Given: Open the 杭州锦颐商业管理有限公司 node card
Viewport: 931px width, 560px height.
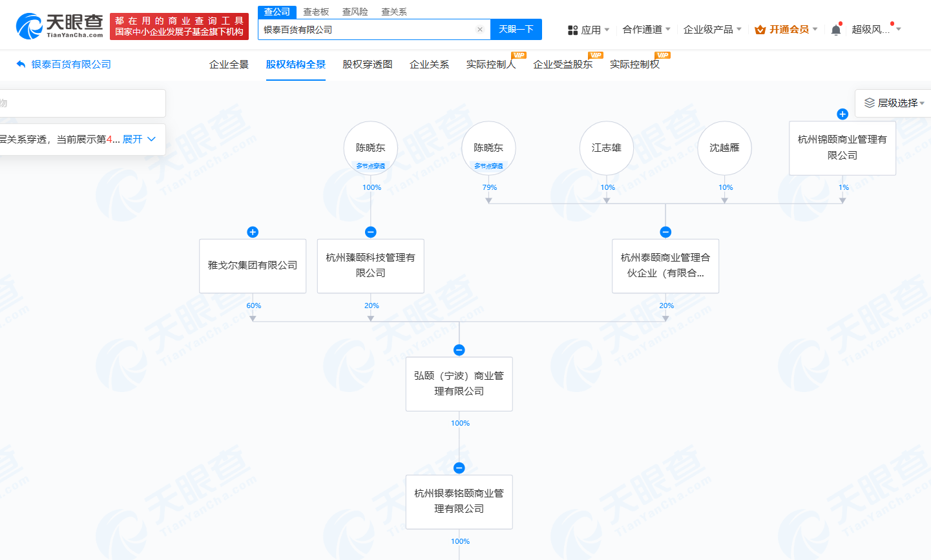Looking at the screenshot, I should (x=842, y=148).
